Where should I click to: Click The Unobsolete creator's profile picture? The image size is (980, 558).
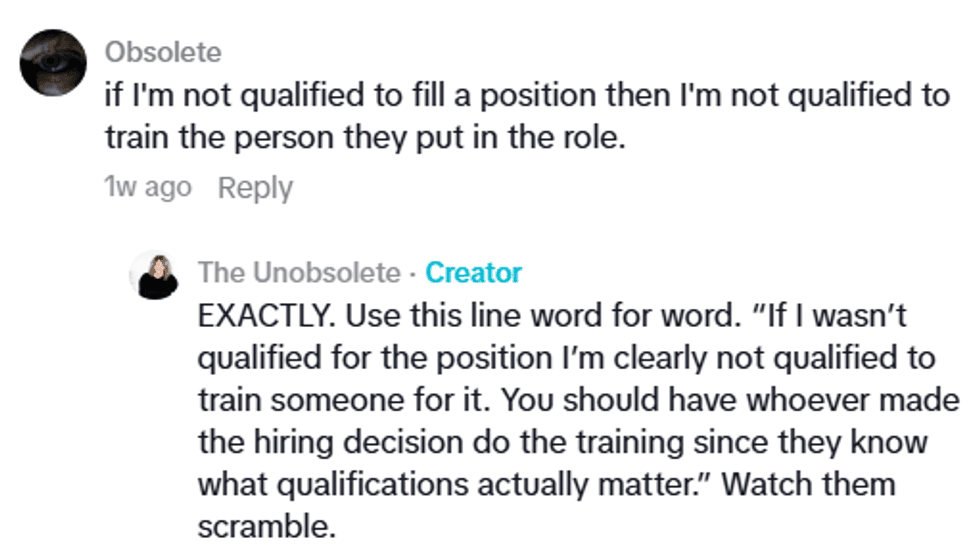(154, 275)
